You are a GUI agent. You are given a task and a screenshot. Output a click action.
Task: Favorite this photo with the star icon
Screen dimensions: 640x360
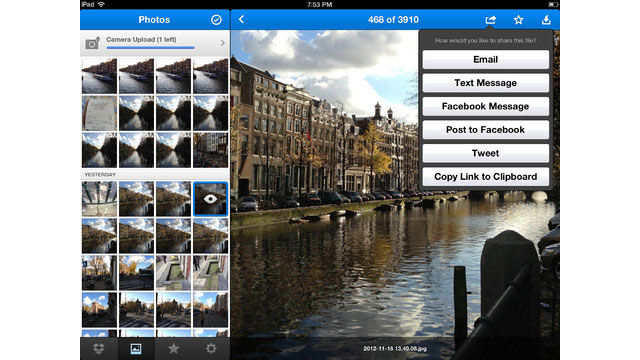tap(518, 20)
